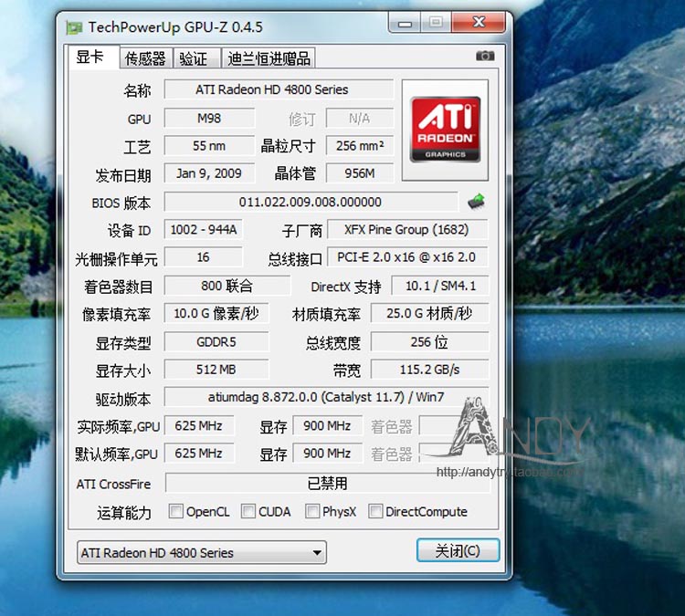The width and height of the screenshot is (685, 616).
Task: Click the shaders value 800 联合
Action: (x=227, y=286)
